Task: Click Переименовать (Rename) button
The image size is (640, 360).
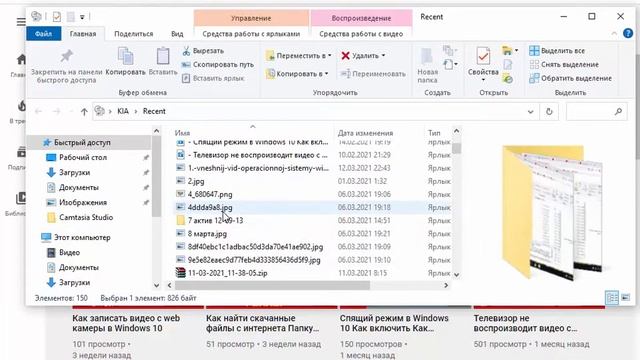Action: [x=373, y=74]
